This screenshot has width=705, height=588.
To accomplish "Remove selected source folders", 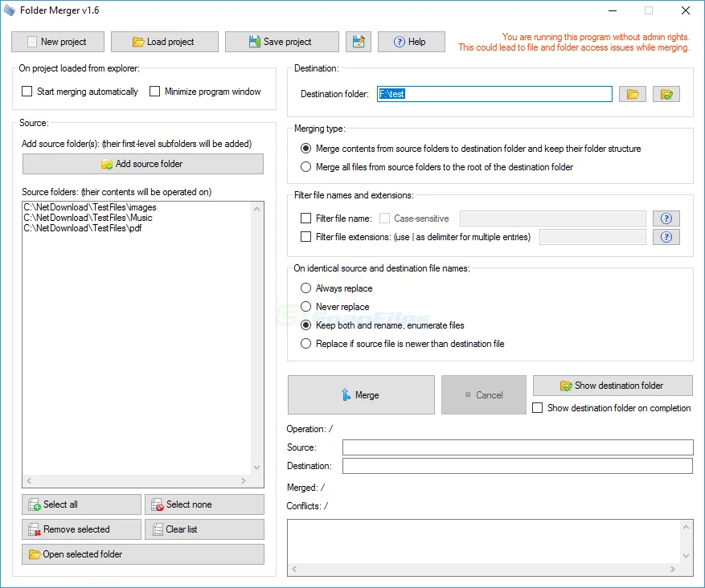I will 81,529.
